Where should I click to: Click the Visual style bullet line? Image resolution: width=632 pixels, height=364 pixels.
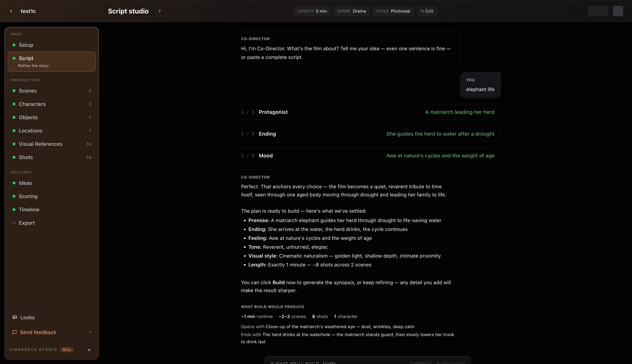(344, 256)
